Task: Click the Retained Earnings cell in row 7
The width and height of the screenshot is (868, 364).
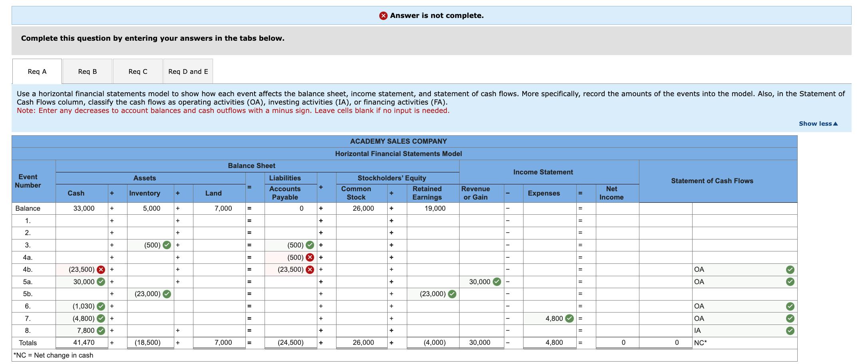Action: [x=433, y=318]
